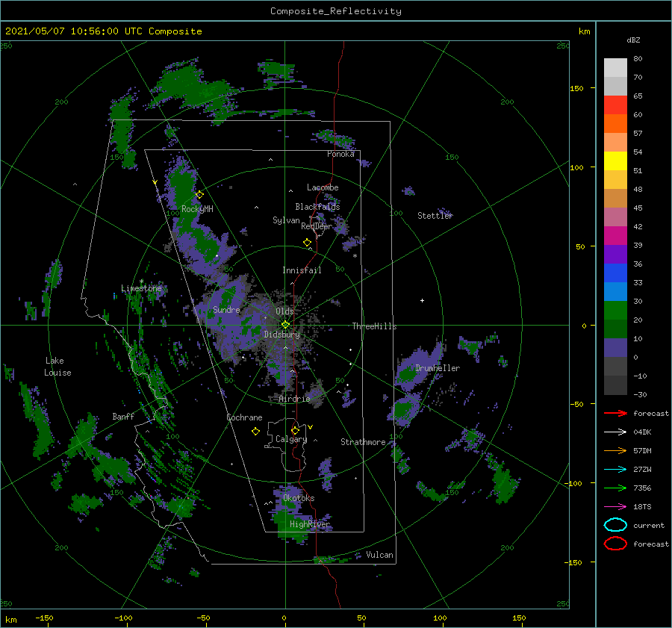Pick the yellow 51–54 dBZ swatch
The image size is (672, 628).
point(615,161)
